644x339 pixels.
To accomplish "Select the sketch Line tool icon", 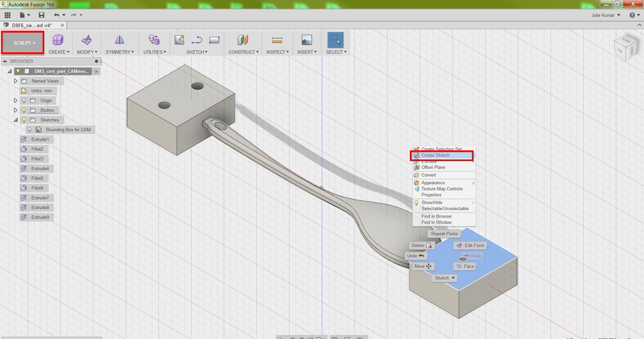I will pyautogui.click(x=197, y=40).
